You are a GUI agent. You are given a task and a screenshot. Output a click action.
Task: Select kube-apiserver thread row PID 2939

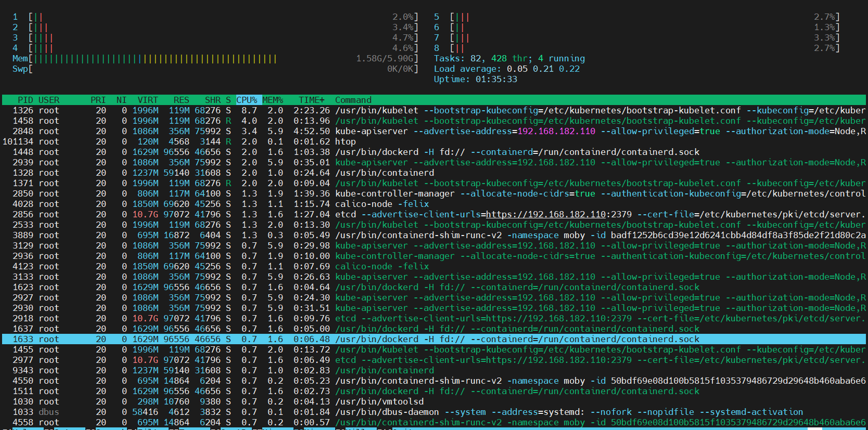[x=434, y=162]
